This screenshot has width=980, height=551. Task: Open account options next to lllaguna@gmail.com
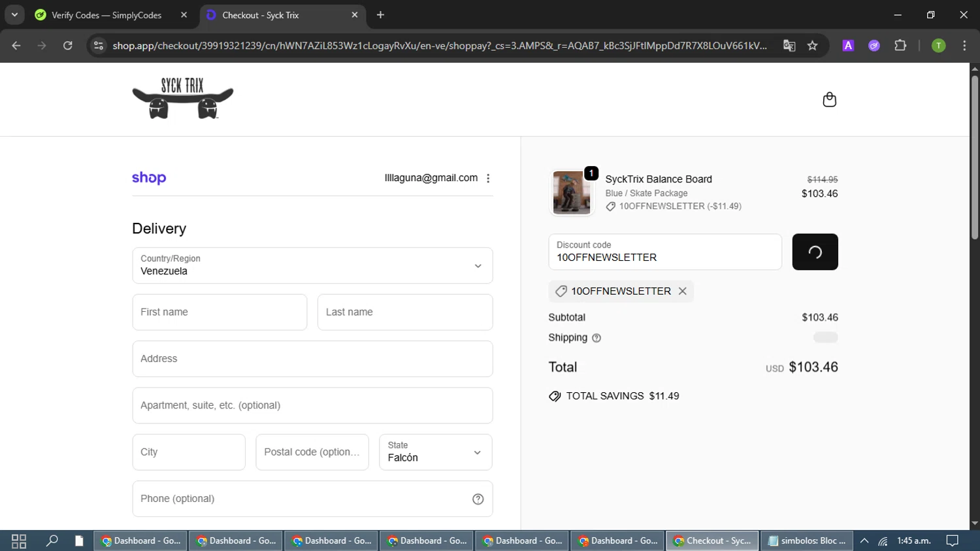pyautogui.click(x=488, y=178)
